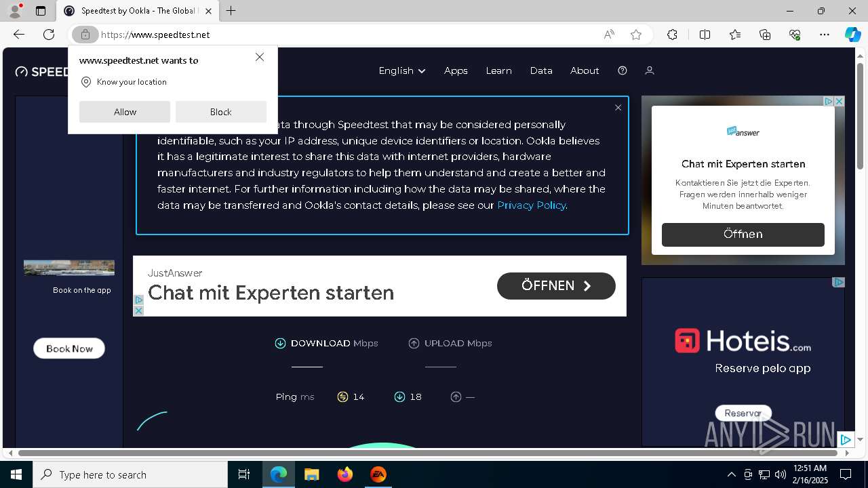Open a new tab
The image size is (868, 488).
point(231,11)
